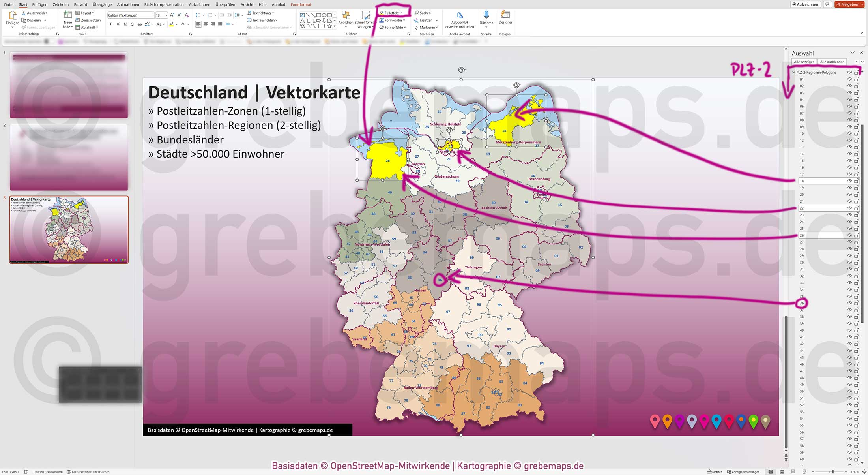Lock PLZ region 01 with the padlock
The image size is (868, 475).
click(x=857, y=79)
